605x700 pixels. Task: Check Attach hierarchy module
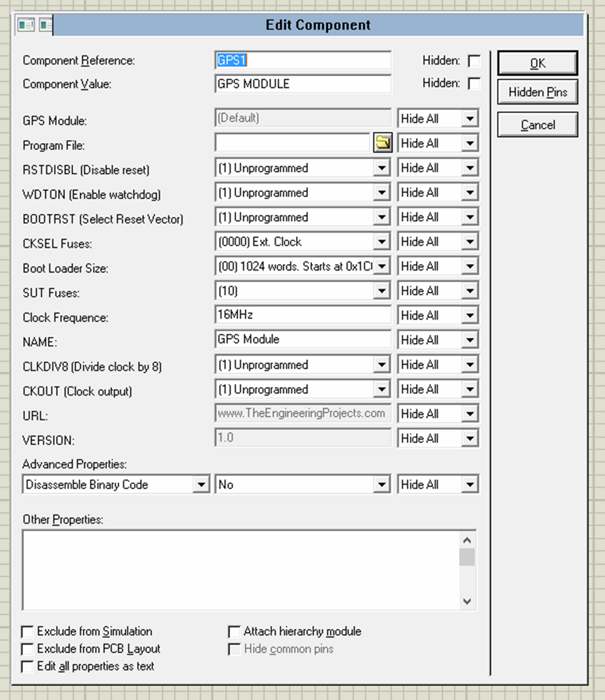[234, 631]
